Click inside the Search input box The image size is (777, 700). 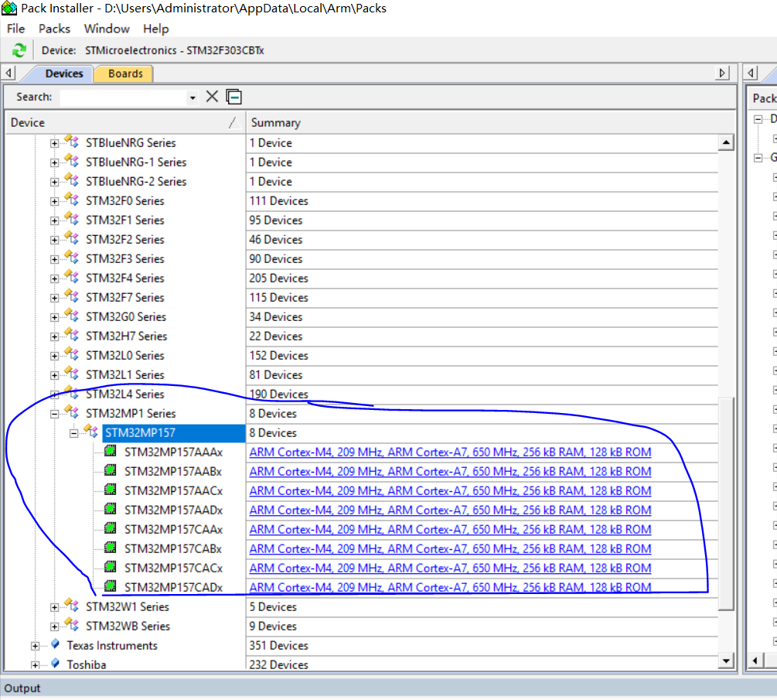[124, 97]
